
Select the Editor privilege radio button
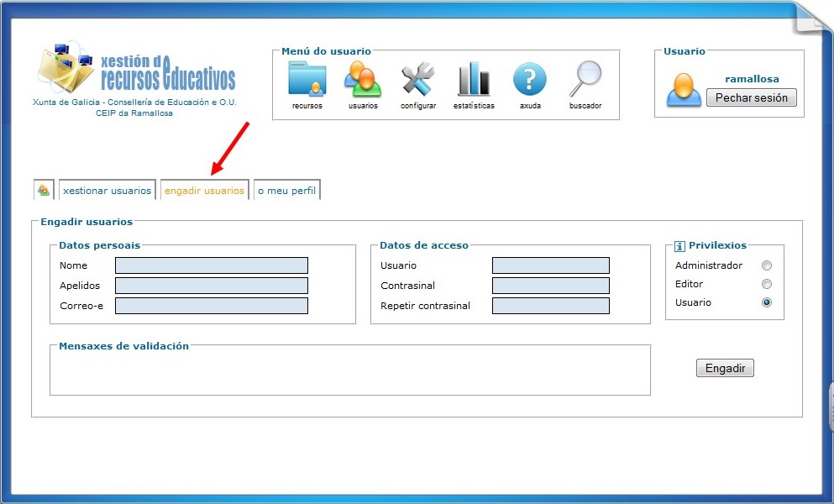pos(766,284)
